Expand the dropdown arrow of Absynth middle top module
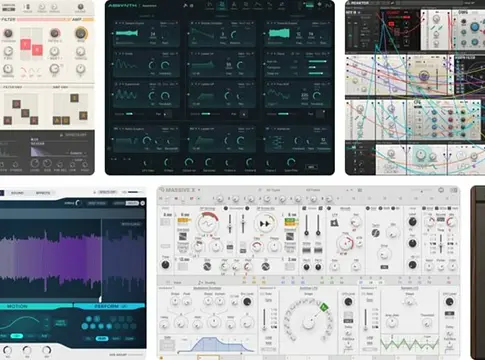The height and width of the screenshot is (360, 485). 253,23
